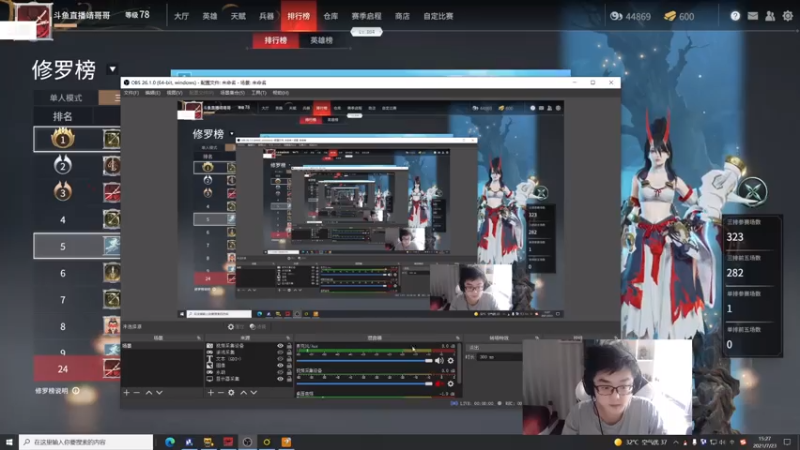Viewport: 800px width, 450px height.
Task: Move source up with the arrow in OBS Sources
Action: (x=243, y=392)
